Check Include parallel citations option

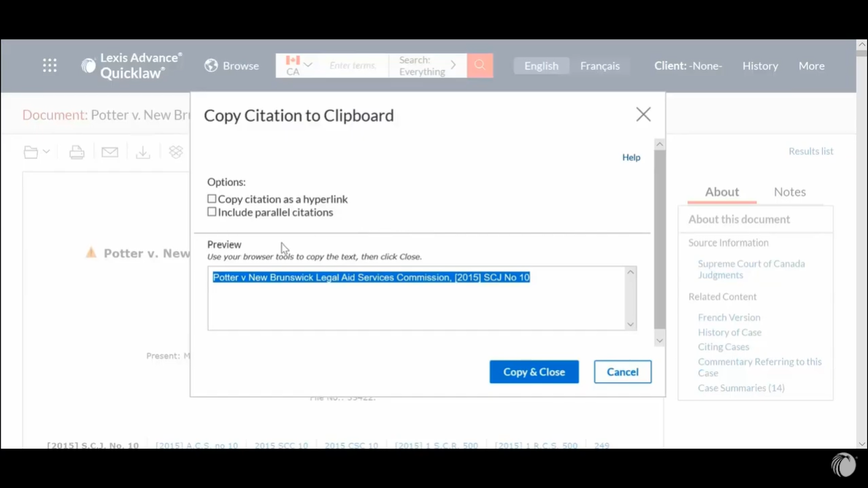click(x=212, y=212)
